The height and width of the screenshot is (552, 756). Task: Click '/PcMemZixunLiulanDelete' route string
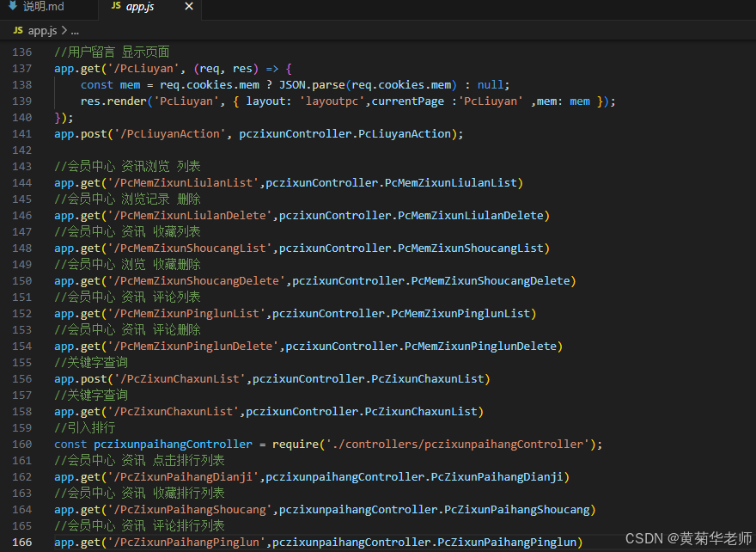(x=190, y=216)
